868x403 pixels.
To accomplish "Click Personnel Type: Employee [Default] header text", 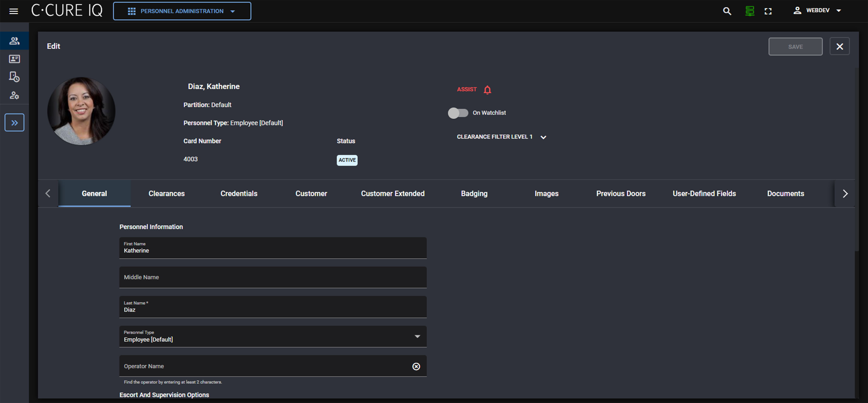I will coord(233,123).
